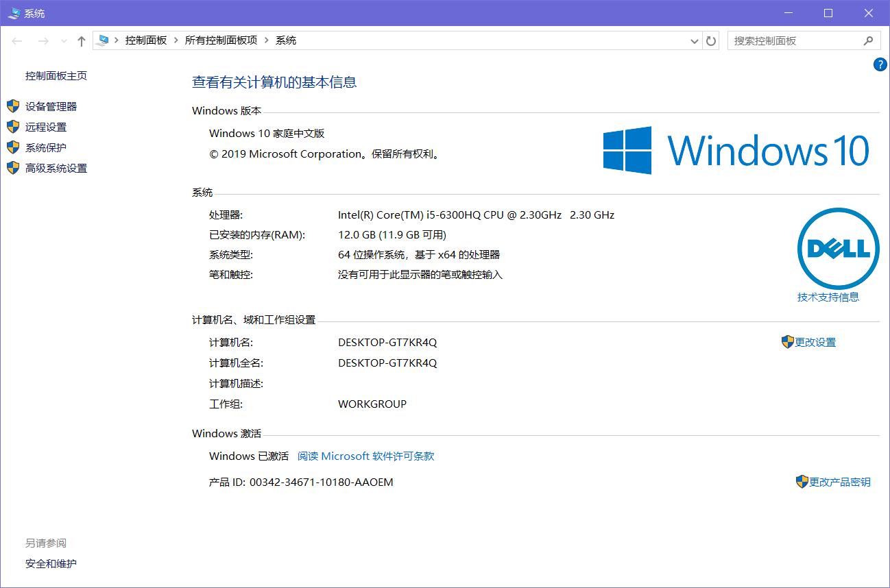
Task: Click 更改设置 link
Action: pos(815,342)
